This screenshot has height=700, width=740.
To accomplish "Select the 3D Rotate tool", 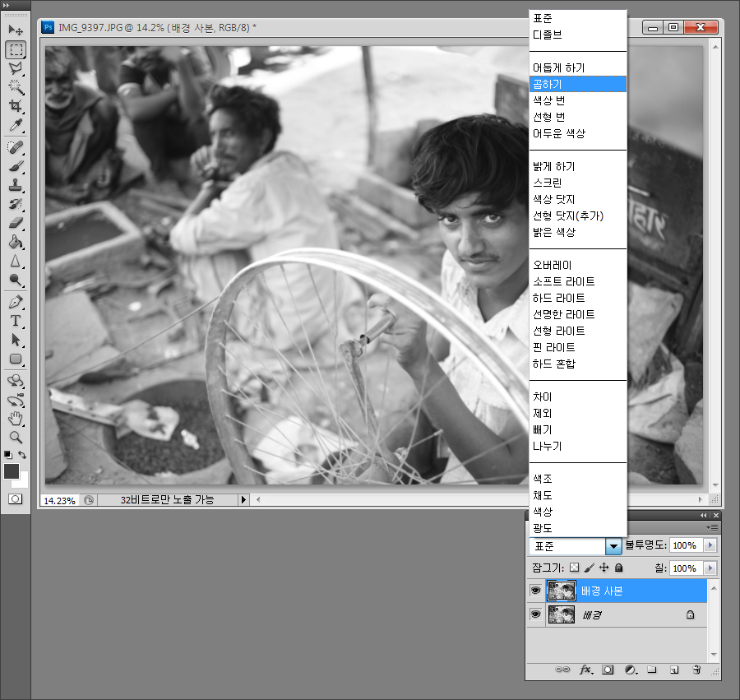I will click(16, 381).
